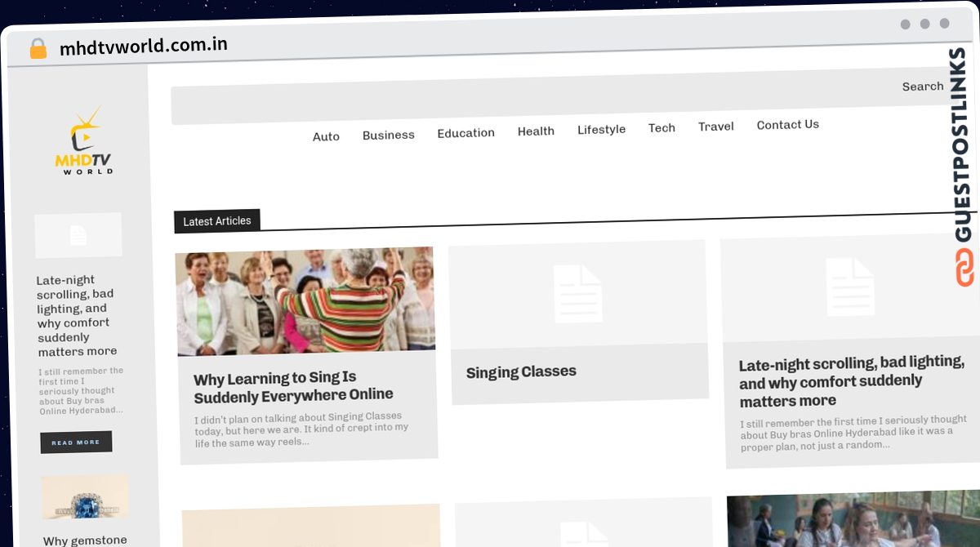Open the sidebar gemstone ring thumbnail
Image resolution: width=980 pixels, height=547 pixels.
tap(86, 497)
